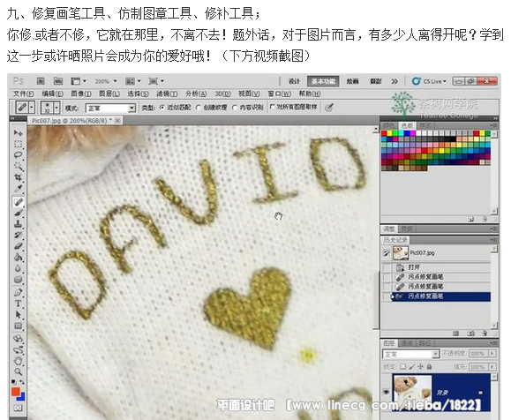Screen dimensions: 511x420
Task: Select the Pen tool
Action: pyautogui.click(x=18, y=292)
